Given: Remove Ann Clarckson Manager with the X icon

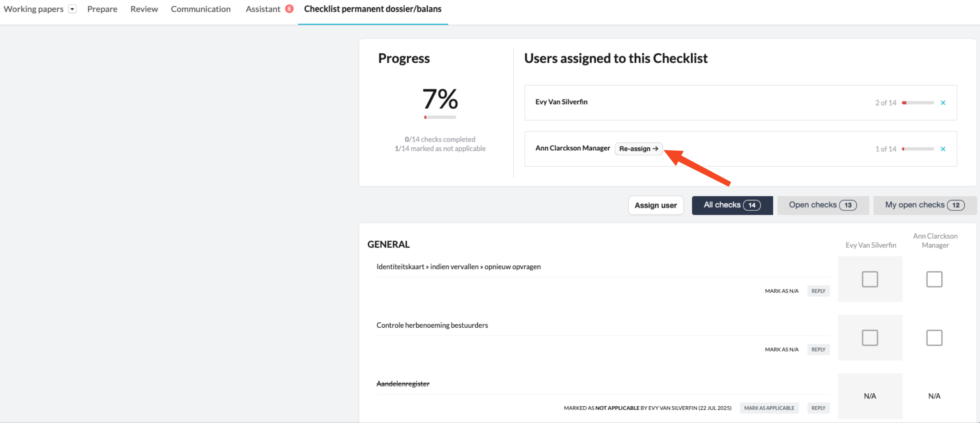Looking at the screenshot, I should pyautogui.click(x=943, y=149).
